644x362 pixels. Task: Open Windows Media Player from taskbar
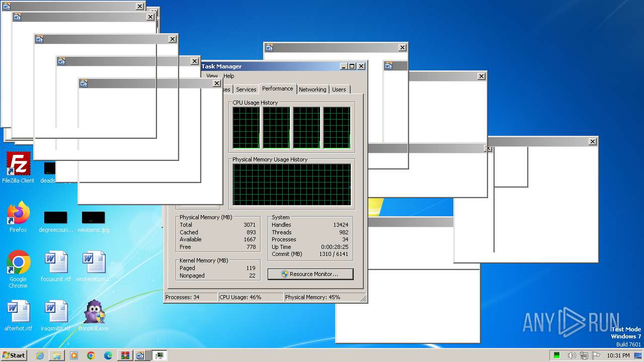(74, 355)
